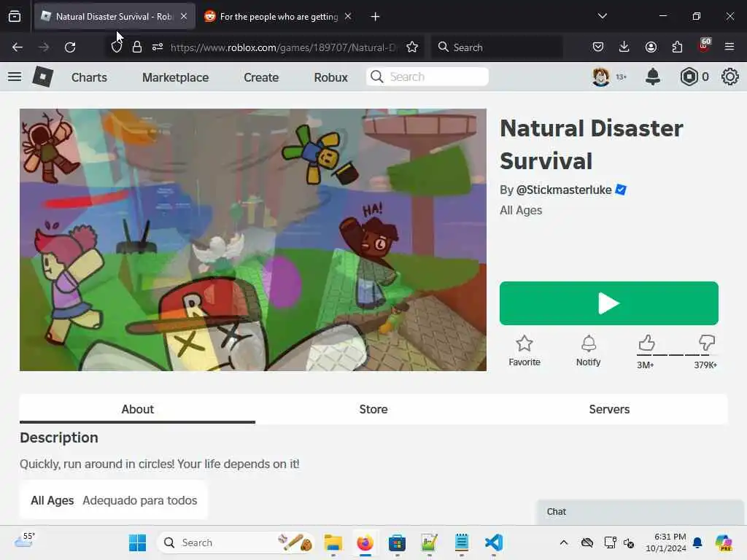
Task: Open @Stickmasterluke creator profile link
Action: click(564, 190)
